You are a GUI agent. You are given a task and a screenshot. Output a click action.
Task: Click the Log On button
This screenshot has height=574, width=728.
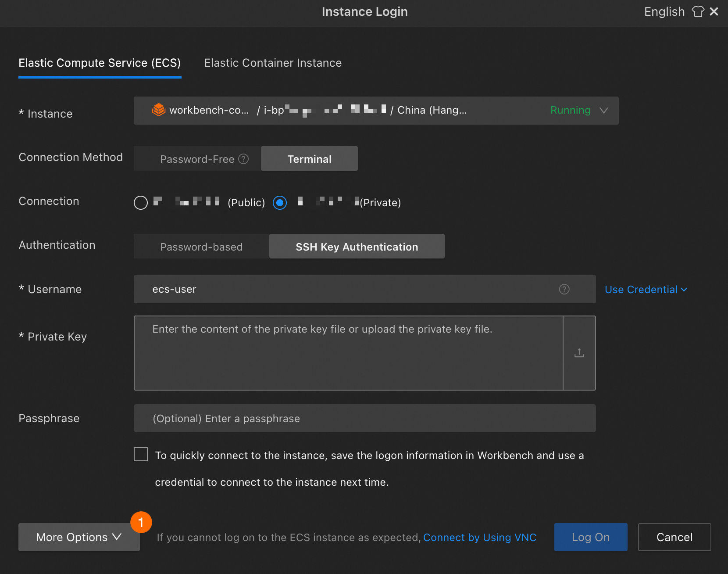click(x=591, y=537)
